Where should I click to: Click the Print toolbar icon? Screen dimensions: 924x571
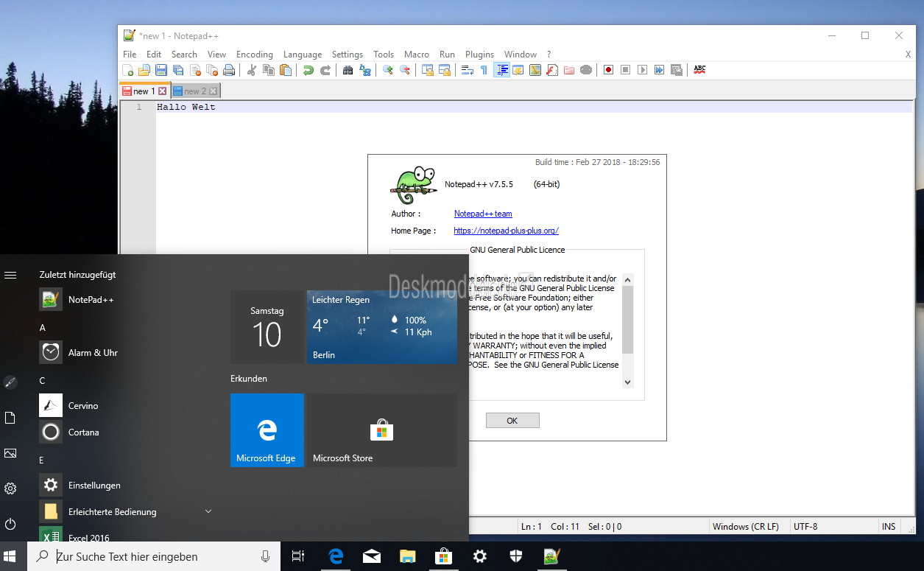[x=229, y=70]
